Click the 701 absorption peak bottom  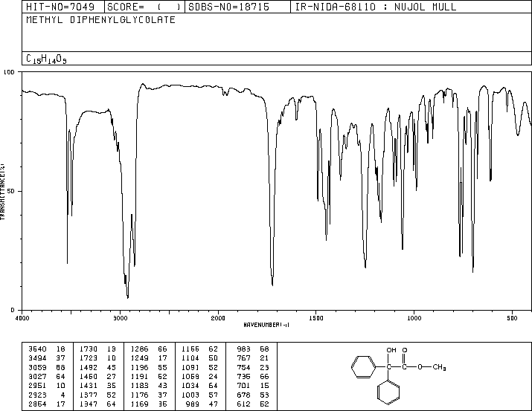click(x=473, y=271)
